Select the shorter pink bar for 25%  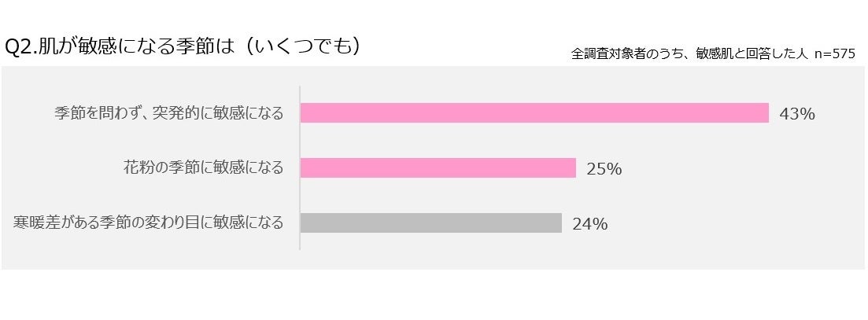click(x=438, y=167)
